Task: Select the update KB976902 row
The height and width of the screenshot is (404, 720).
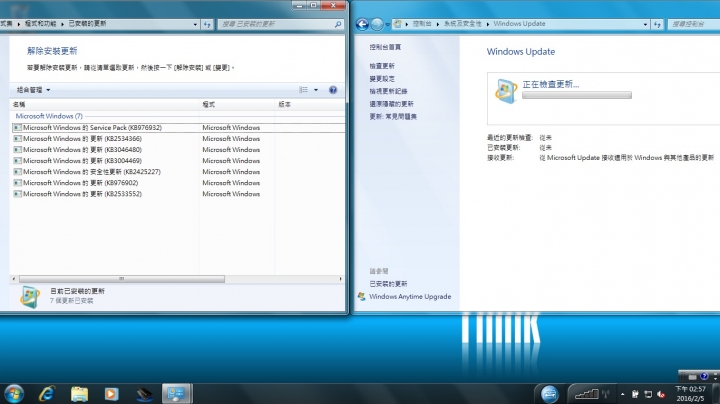Action: (179, 183)
